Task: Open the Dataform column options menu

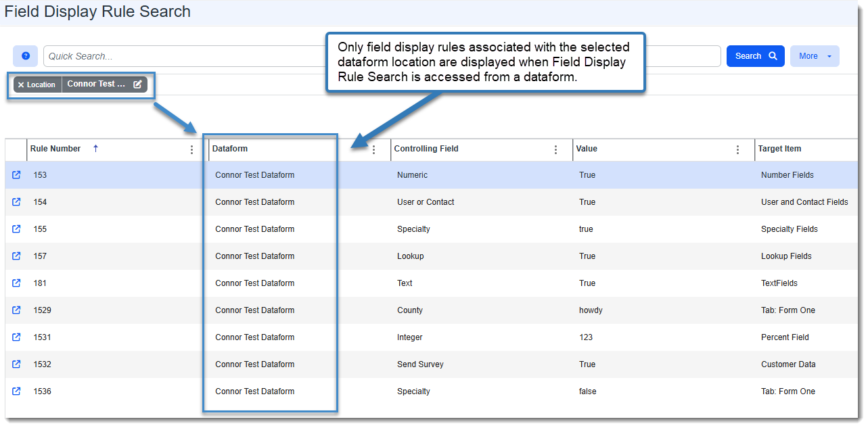Action: (373, 150)
